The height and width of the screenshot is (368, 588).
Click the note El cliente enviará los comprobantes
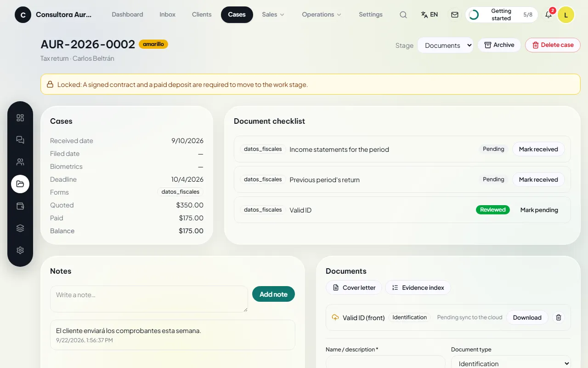click(129, 331)
